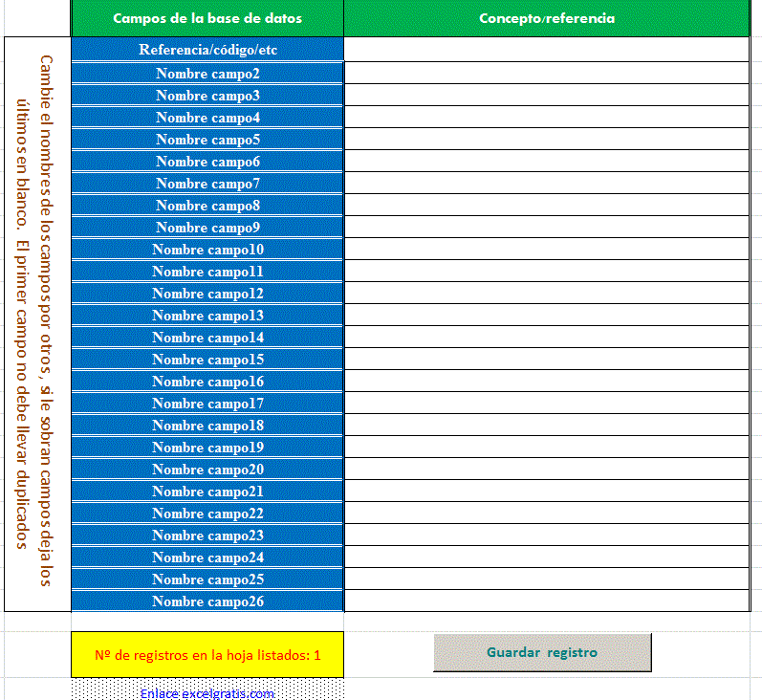Select the Nombre campo10 label cell
This screenshot has height=700, width=762.
(207, 249)
